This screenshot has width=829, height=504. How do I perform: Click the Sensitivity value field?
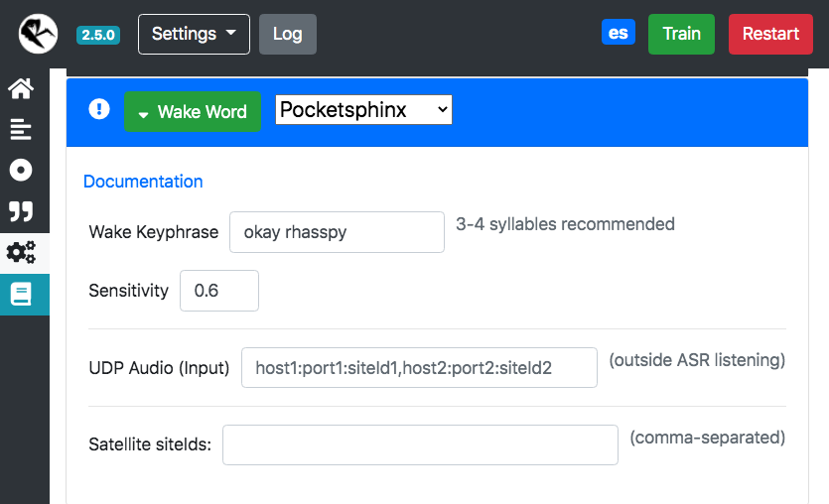[x=218, y=291]
